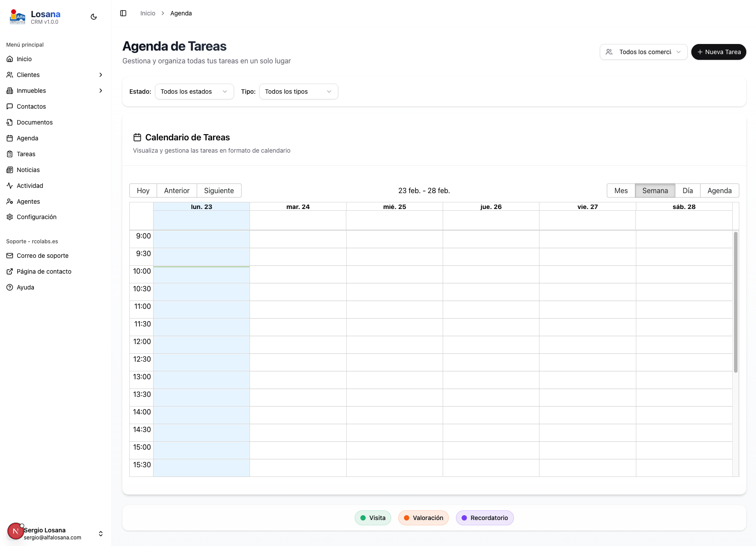The height and width of the screenshot is (546, 756).
Task: Open Configuración settings
Action: [x=37, y=217]
